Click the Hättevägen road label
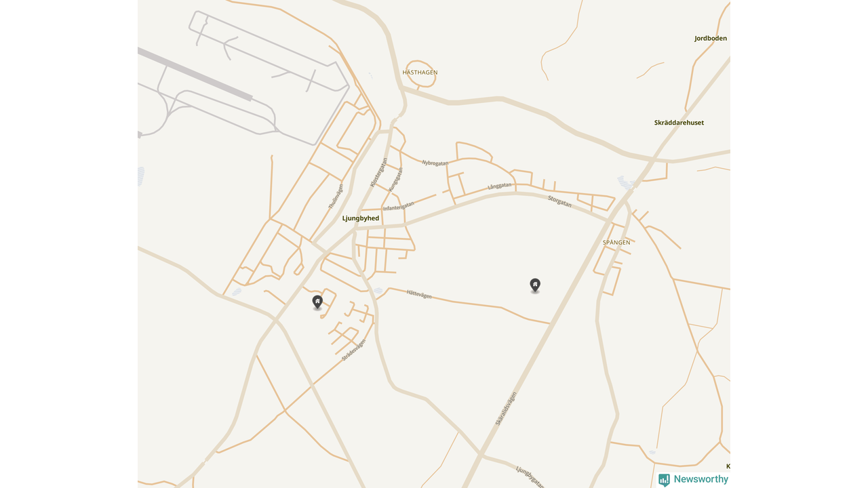868x488 pixels. 419,294
